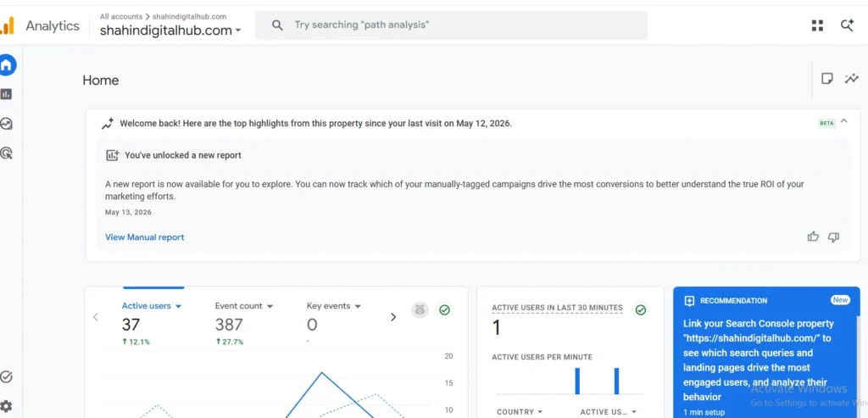Give thumbs down to the highlight
Screen dimensions: 868x418
(x=834, y=237)
